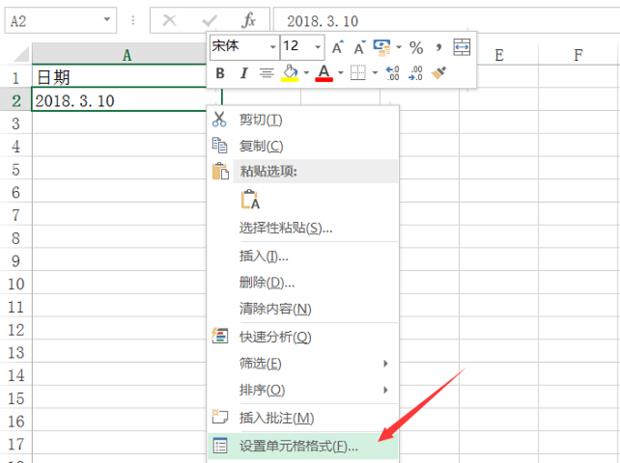Click the Insert Function fx icon

[249, 21]
